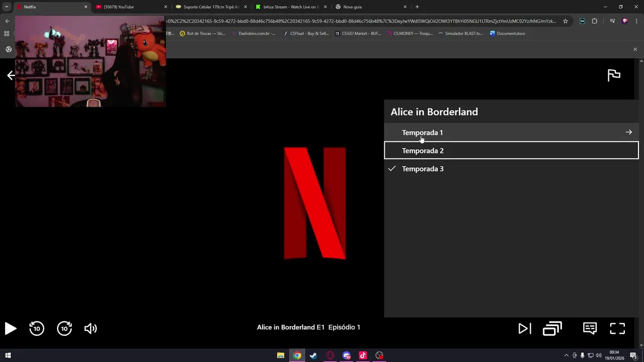644x362 pixels.
Task: Open the media controls icon in the toolbar
Action: (612, 21)
